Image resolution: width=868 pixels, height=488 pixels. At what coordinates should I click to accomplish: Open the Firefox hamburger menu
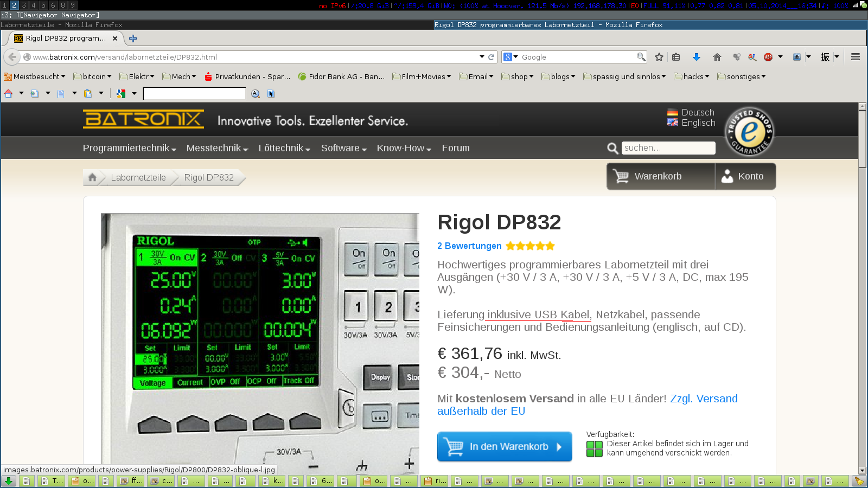pyautogui.click(x=856, y=57)
